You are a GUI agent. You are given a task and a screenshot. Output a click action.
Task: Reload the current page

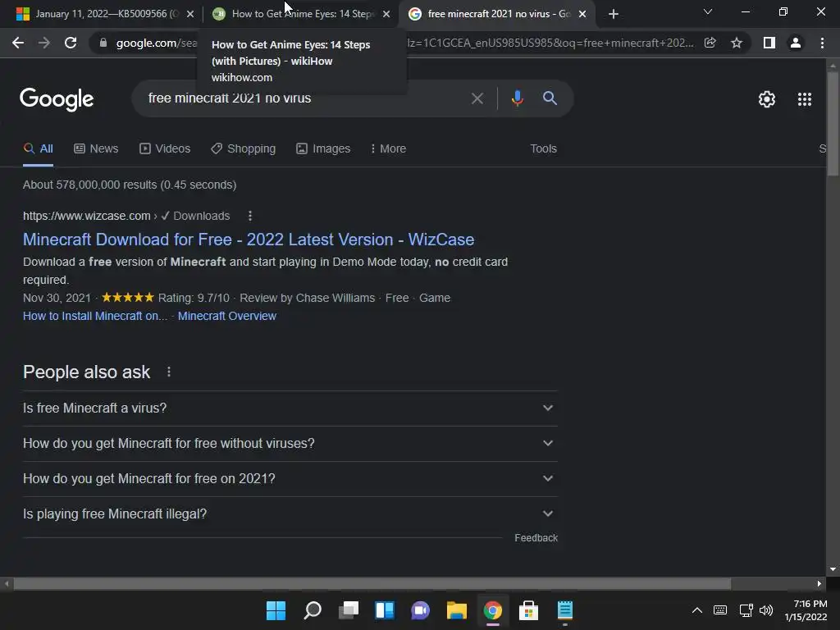[71, 43]
